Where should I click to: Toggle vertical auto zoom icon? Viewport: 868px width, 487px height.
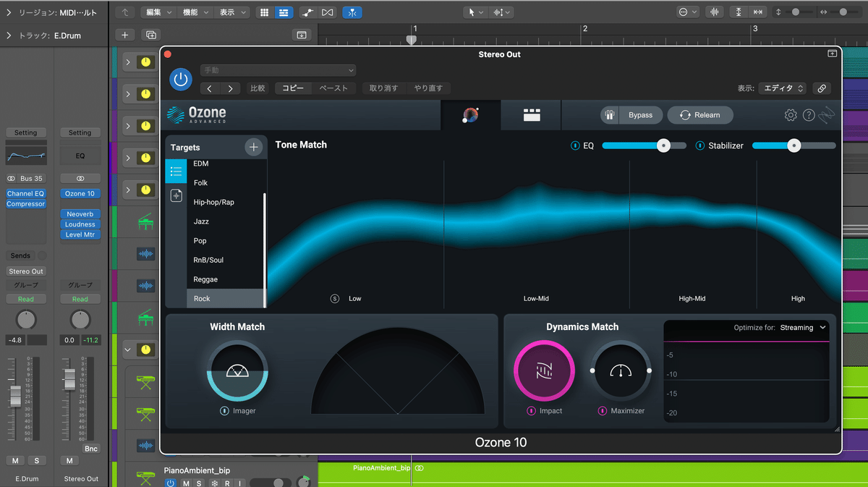[739, 12]
